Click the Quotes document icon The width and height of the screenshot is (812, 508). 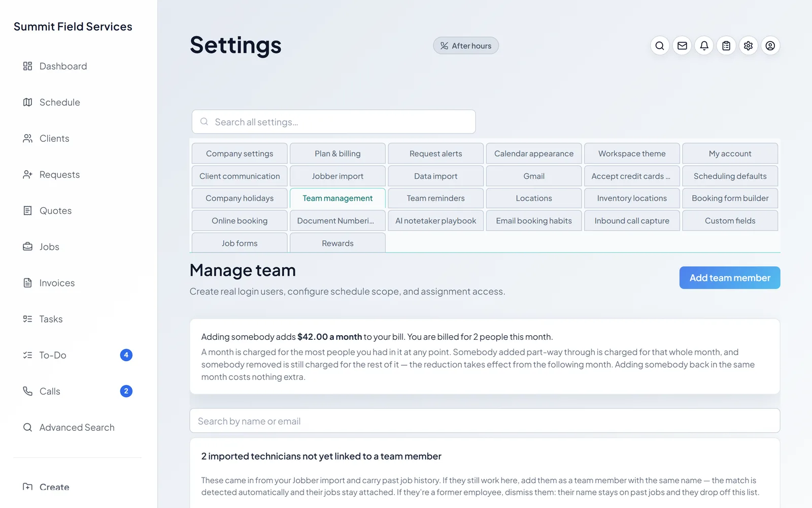(28, 210)
